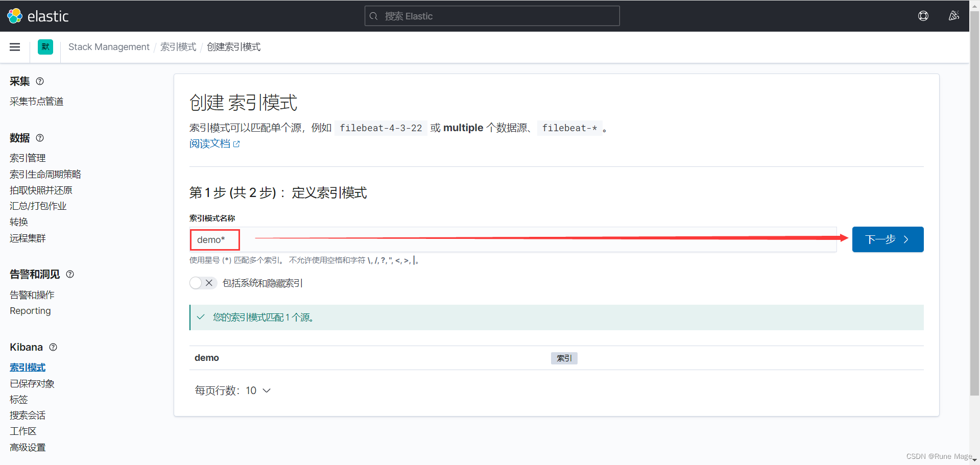Screen dimensions: 980x465
Task: Click the Elastic logo
Action: click(38, 16)
